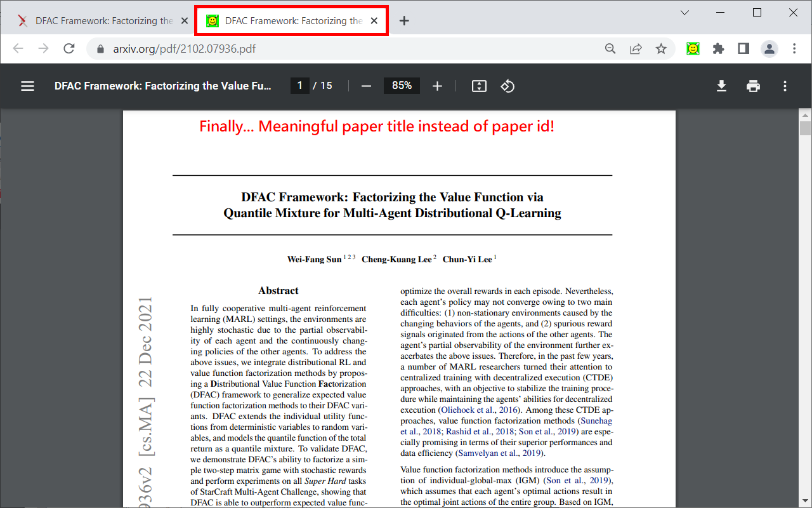Image resolution: width=812 pixels, height=508 pixels.
Task: Click the share icon in the address bar
Action: click(x=636, y=48)
